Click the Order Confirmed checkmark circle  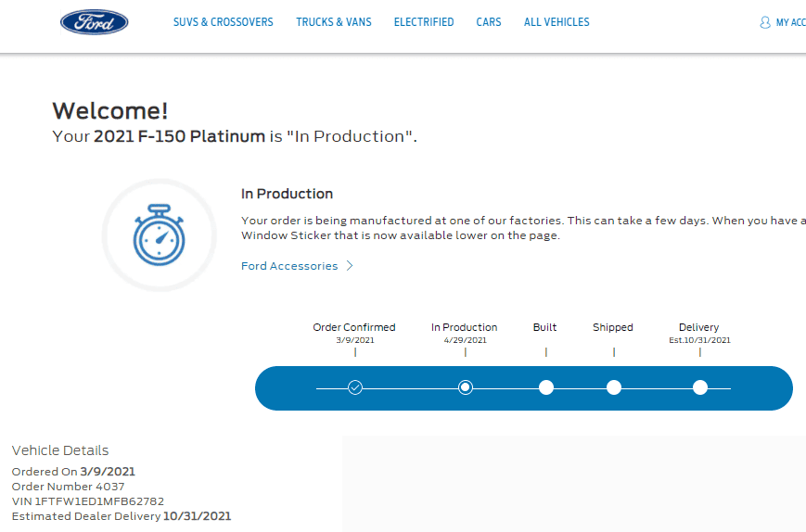(355, 387)
